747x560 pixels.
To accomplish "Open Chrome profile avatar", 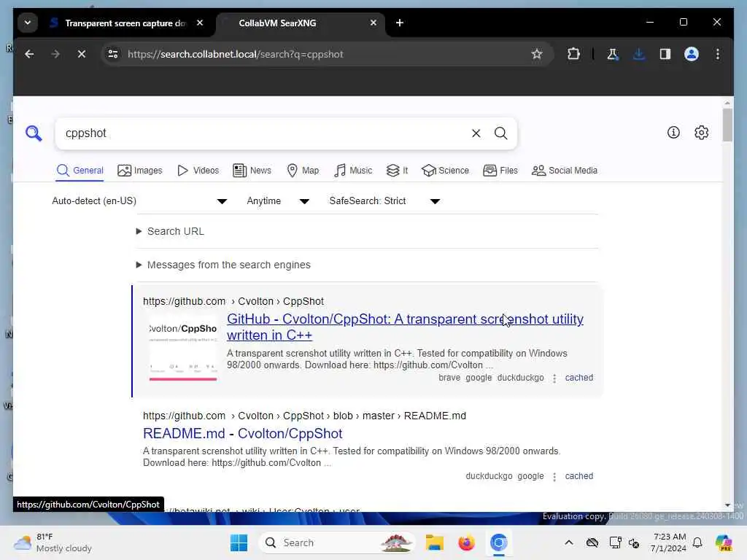I will pyautogui.click(x=692, y=54).
